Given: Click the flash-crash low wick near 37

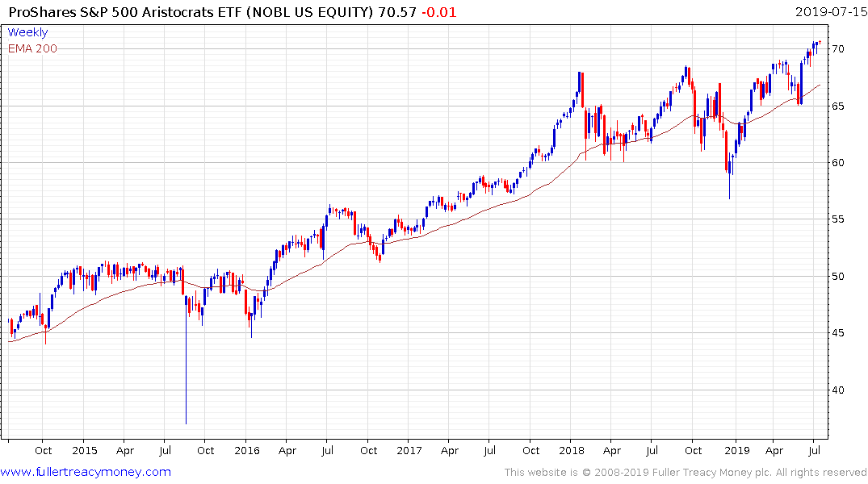Looking at the screenshot, I should point(186,365).
